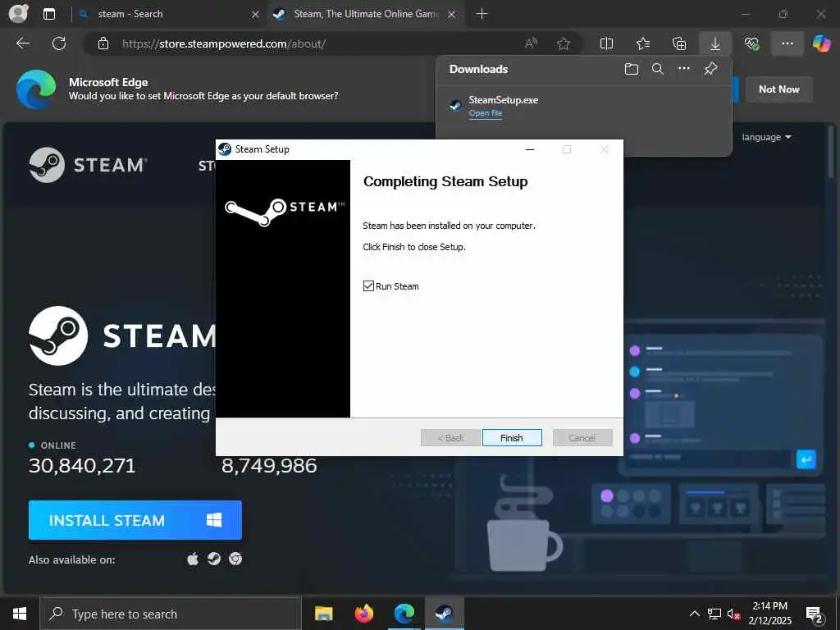Screen dimensions: 840x630
Task: Close the Steam about page tab
Action: coord(452,14)
